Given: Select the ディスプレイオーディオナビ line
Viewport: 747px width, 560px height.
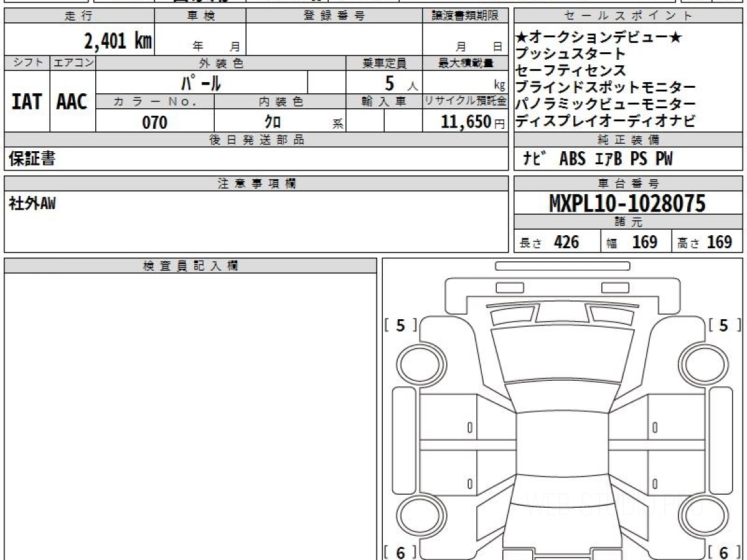Looking at the screenshot, I should pyautogui.click(x=606, y=121).
